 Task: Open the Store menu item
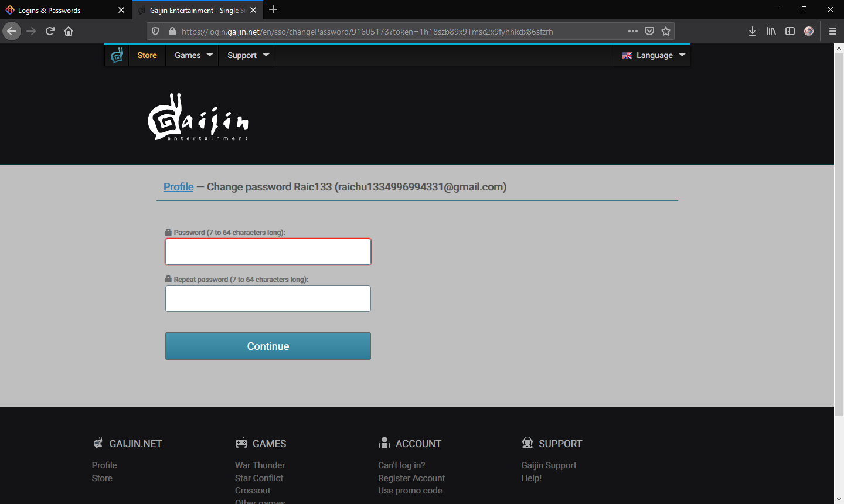point(147,55)
